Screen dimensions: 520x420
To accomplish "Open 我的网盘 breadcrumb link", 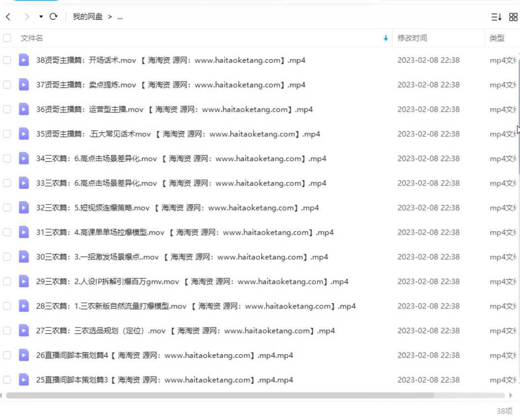I will [87, 17].
